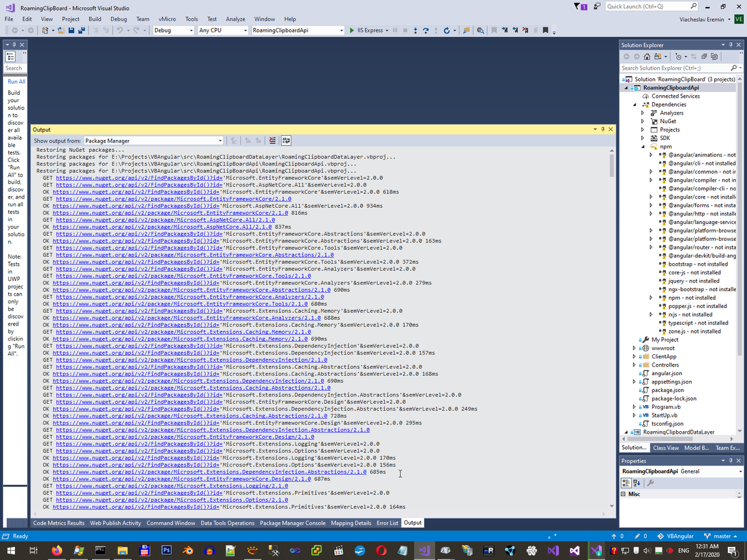
Task: Click the Property Pages wrench icon
Action: point(650,483)
